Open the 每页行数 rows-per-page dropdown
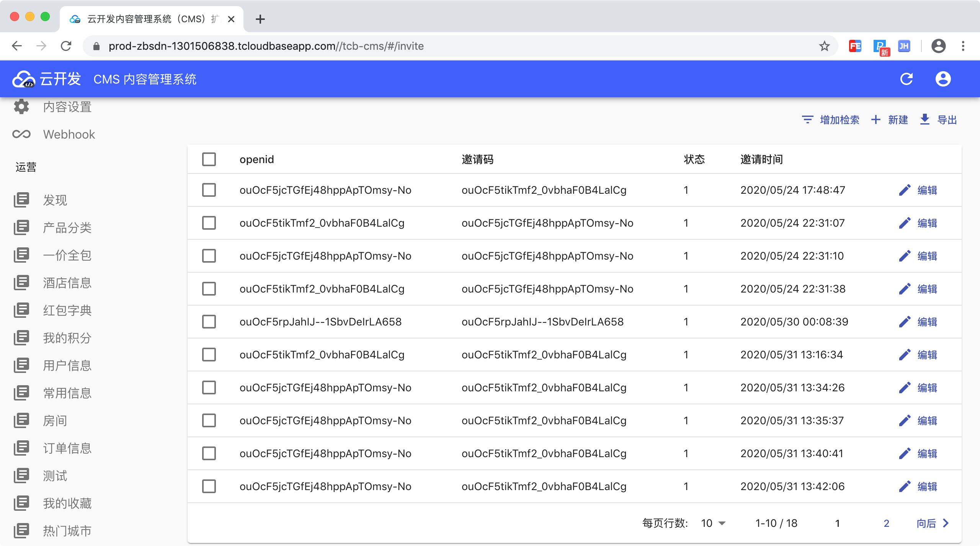The image size is (980, 546). click(x=713, y=523)
